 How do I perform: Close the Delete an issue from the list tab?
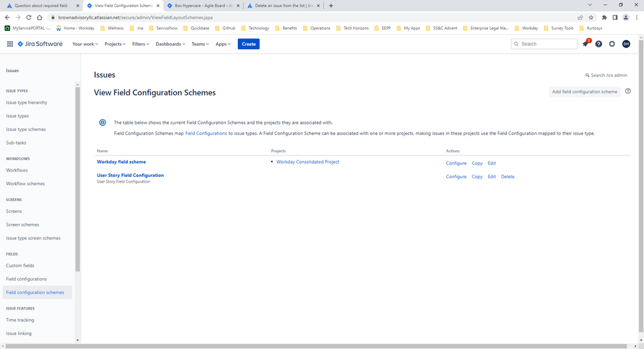point(318,6)
